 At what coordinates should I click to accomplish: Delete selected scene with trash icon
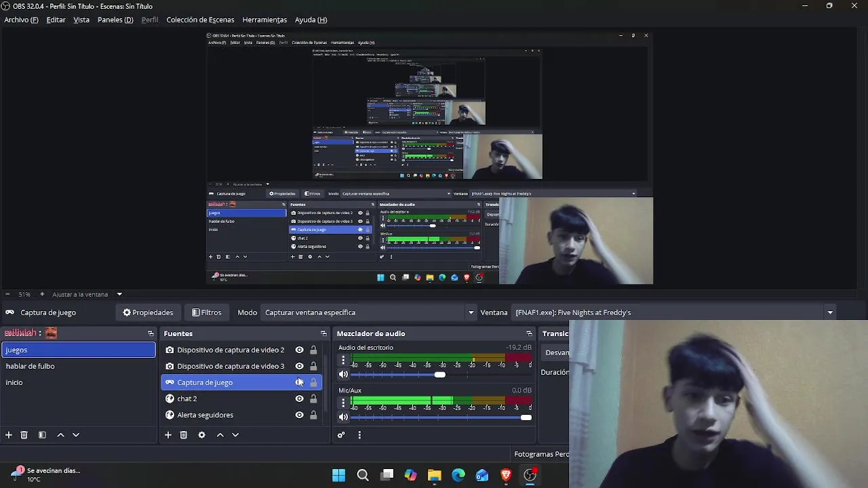click(24, 435)
